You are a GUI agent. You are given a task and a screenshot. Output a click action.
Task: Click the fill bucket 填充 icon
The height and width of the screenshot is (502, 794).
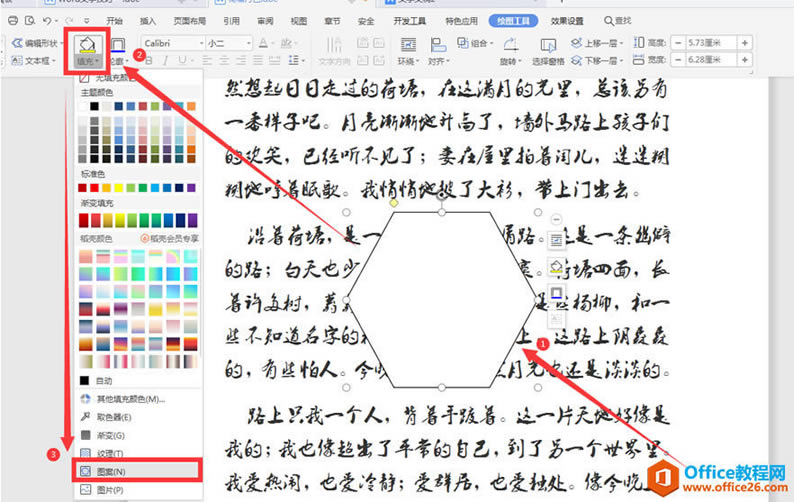pos(87,45)
